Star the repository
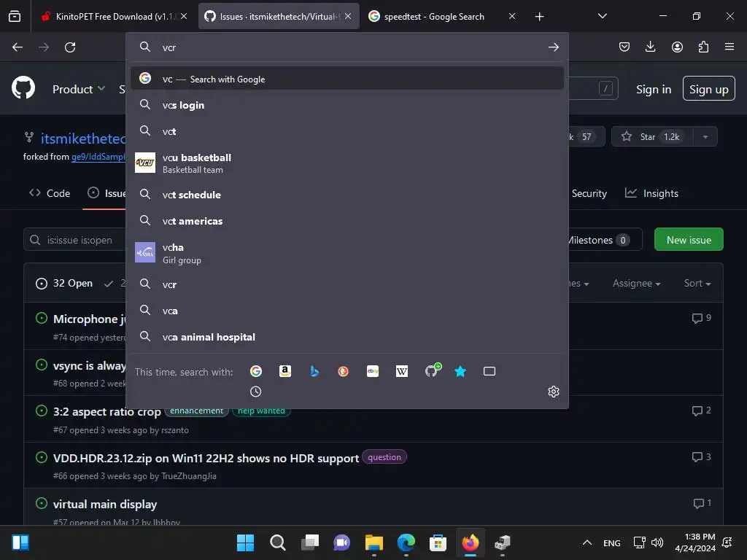The image size is (747, 560). coord(652,136)
